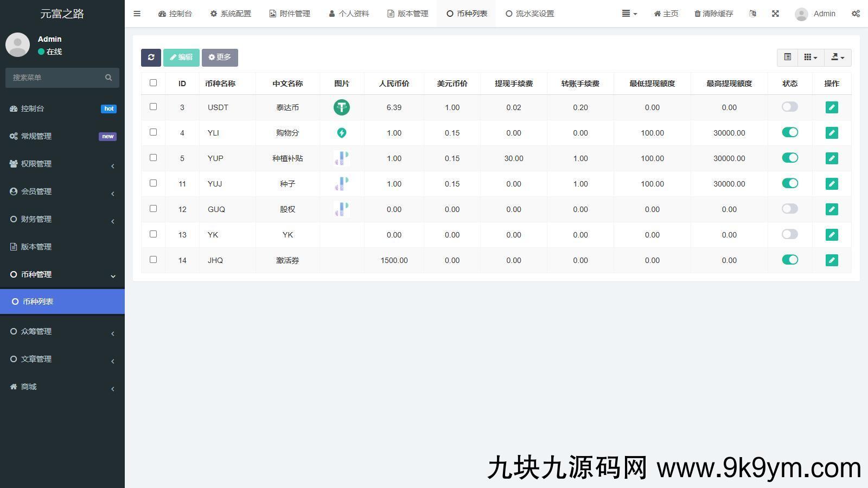Open the 系统配置 tab in top bar
Screen dimensions: 868x488
(231, 14)
